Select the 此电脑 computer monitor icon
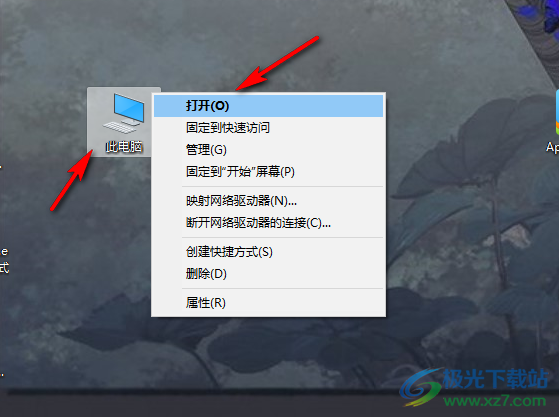 tap(124, 113)
